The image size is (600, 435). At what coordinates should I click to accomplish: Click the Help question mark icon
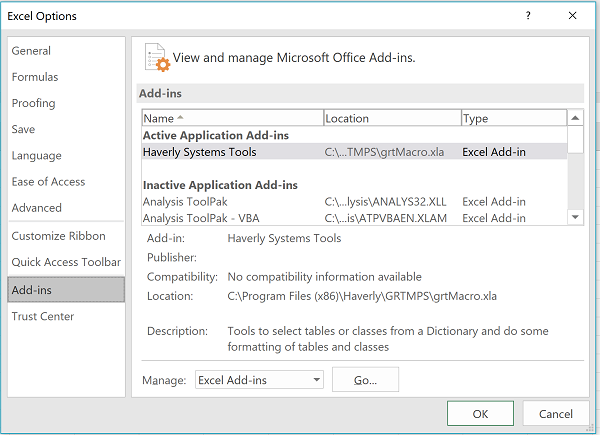(x=527, y=16)
